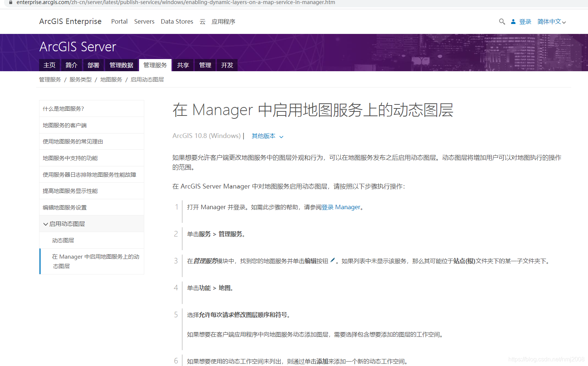This screenshot has height=366, width=588.
Task: Switch to the 主页 tab
Action: 49,65
